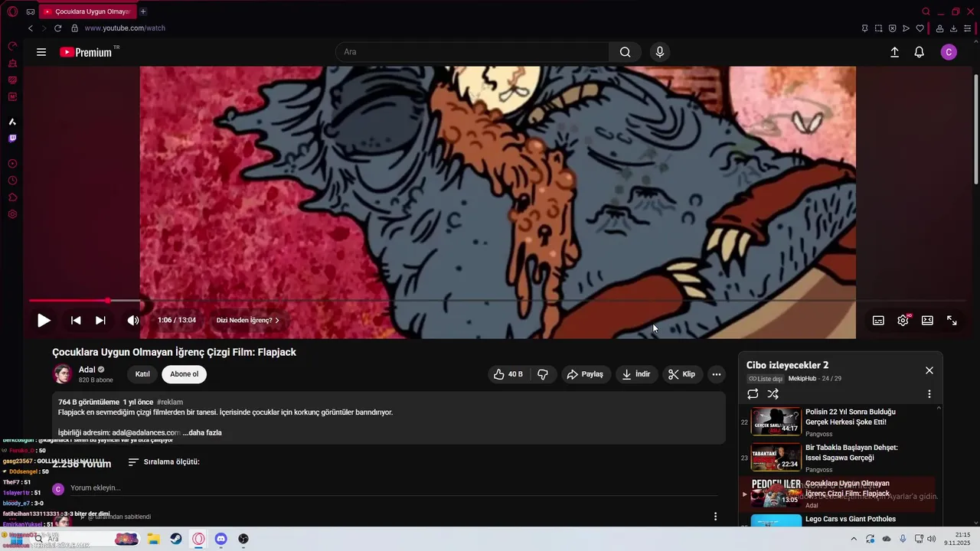Screen dimensions: 980x551
Task: Open the Opera GX main menu logo
Action: (x=12, y=11)
